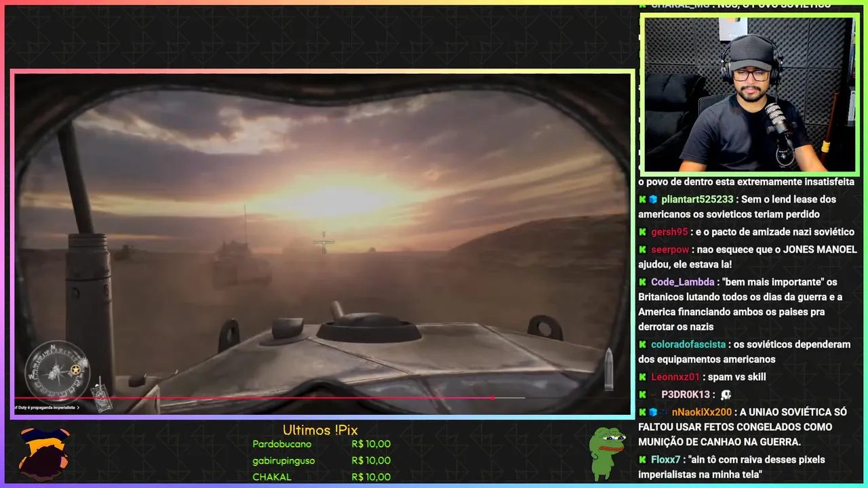Click the Kick icon beside pliantart525233

tap(642, 199)
